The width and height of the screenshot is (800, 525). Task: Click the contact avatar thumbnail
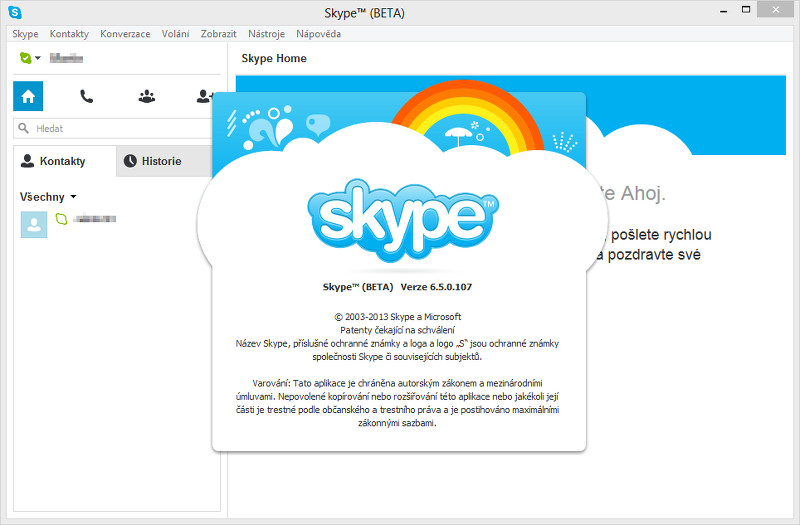(34, 224)
